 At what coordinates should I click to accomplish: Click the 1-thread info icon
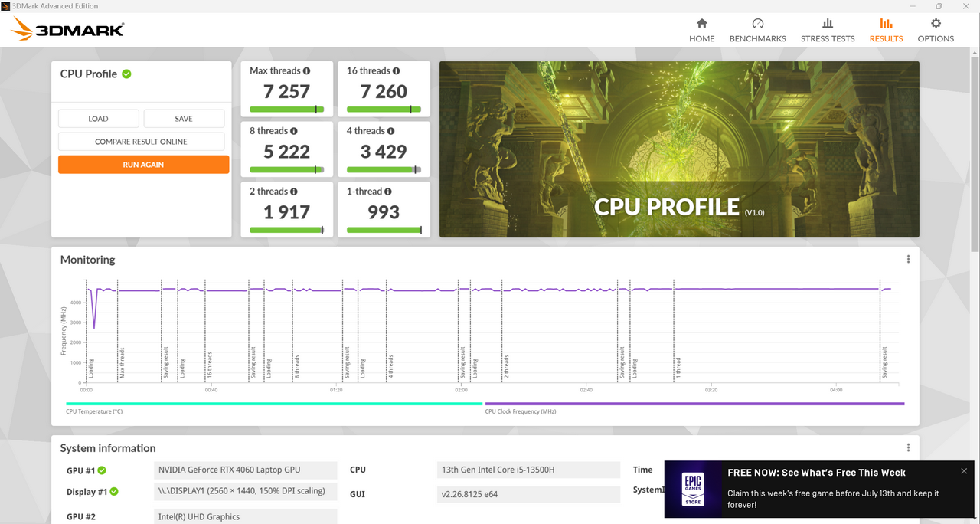pos(388,192)
